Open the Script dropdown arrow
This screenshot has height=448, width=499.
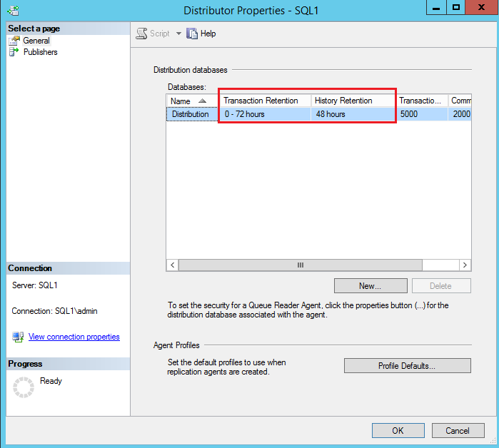tap(179, 34)
